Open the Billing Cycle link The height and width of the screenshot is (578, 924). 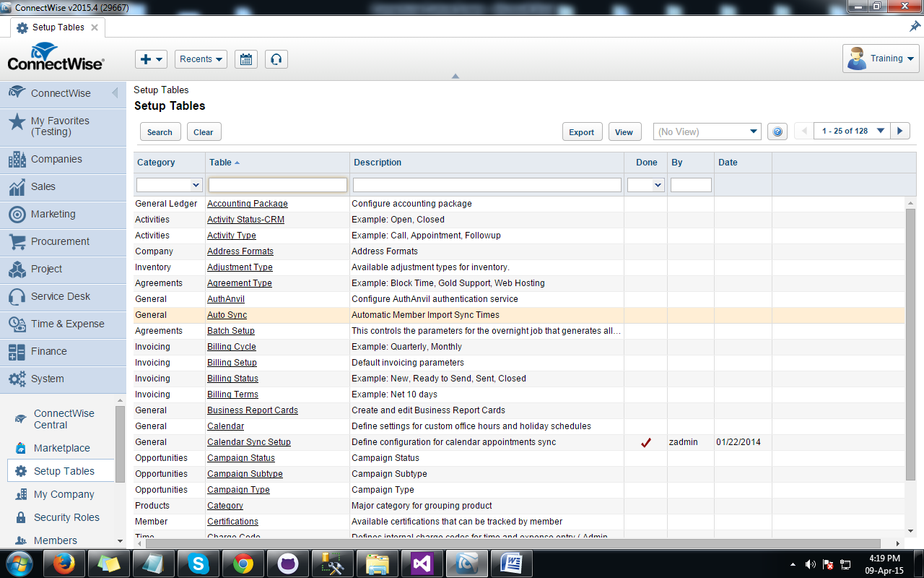pos(232,347)
